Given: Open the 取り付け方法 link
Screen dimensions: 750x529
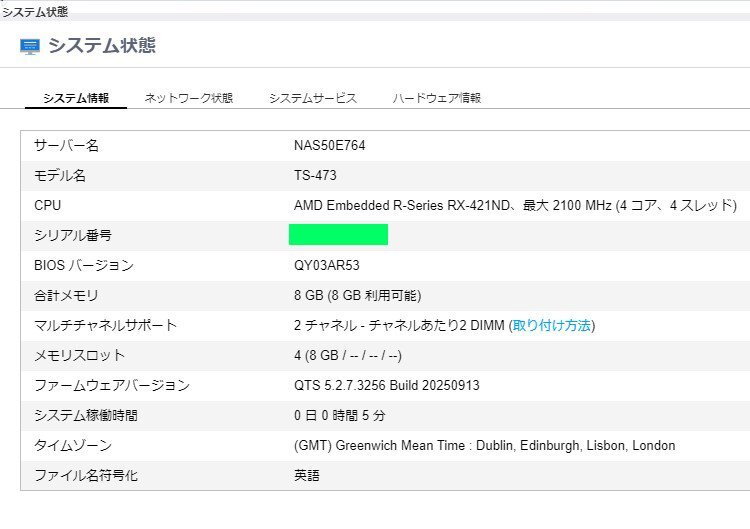Looking at the screenshot, I should coord(552,325).
